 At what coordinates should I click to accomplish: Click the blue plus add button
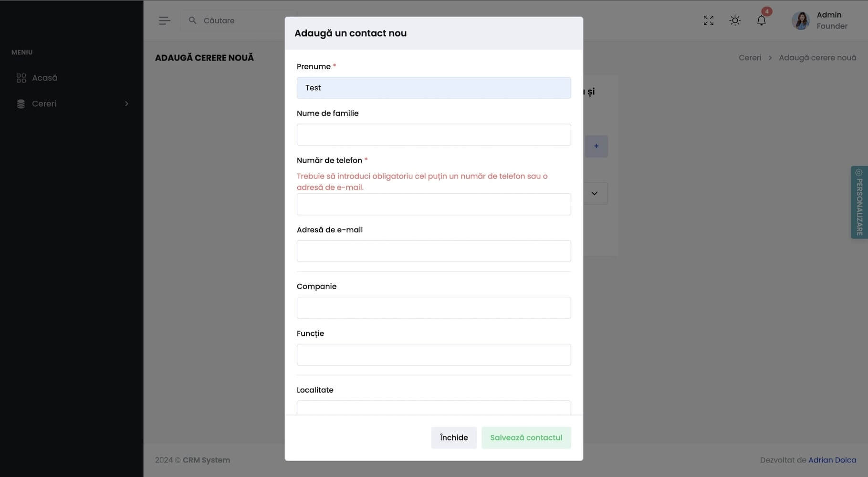point(596,146)
